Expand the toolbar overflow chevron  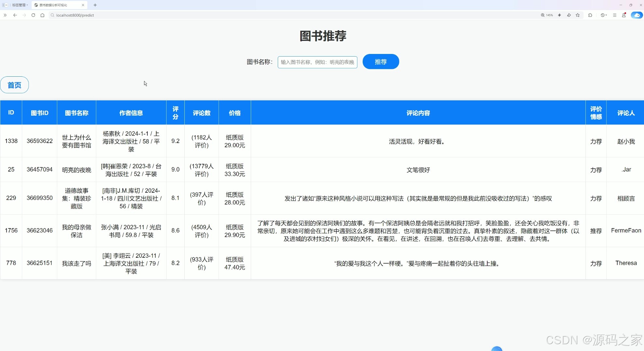click(5, 15)
